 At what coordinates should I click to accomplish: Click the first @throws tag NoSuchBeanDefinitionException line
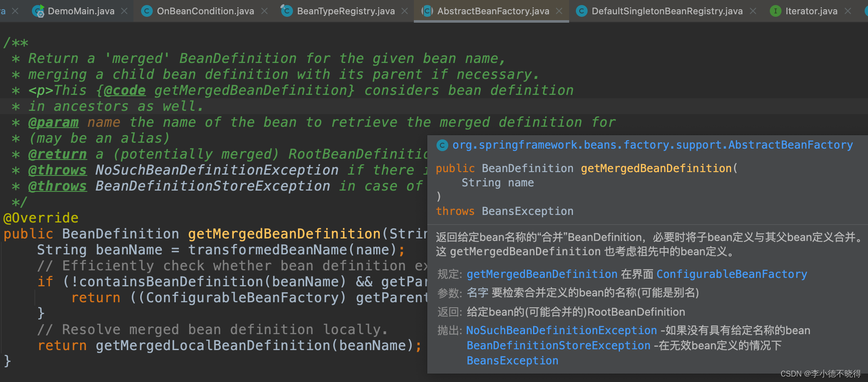point(58,170)
